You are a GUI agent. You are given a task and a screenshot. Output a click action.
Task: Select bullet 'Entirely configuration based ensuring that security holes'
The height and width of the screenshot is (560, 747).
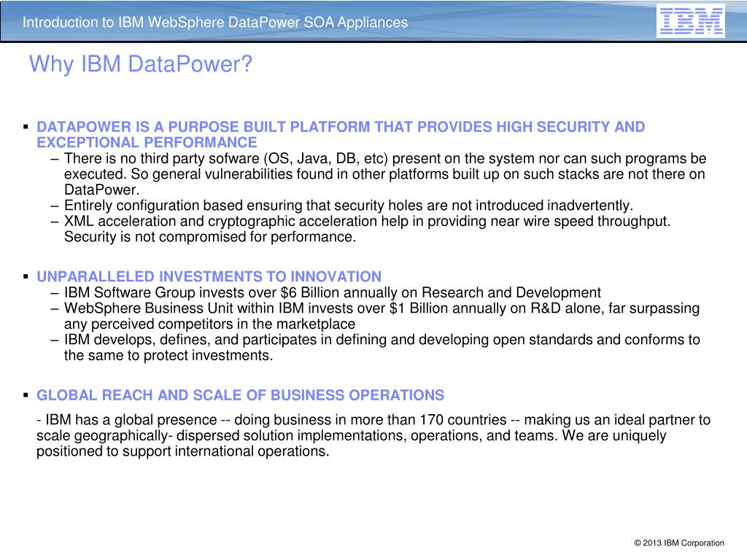[349, 206]
